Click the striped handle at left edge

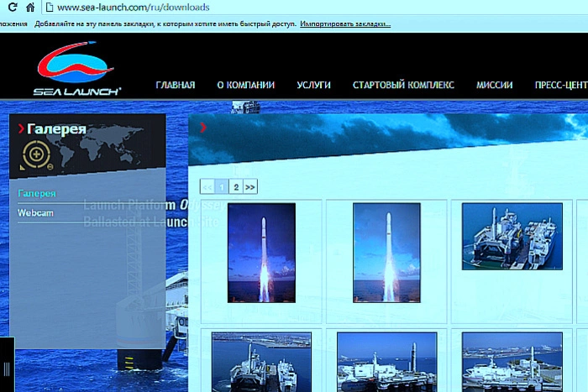[x=7, y=368]
